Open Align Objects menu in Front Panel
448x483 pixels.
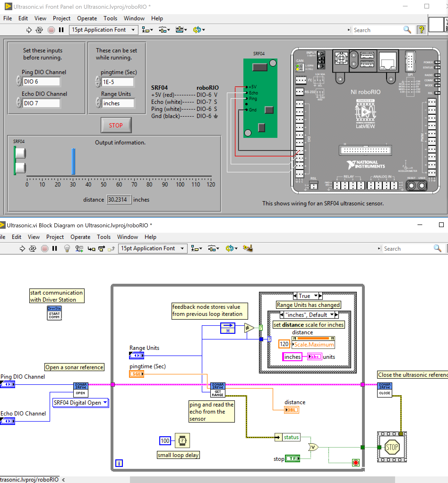147,30
